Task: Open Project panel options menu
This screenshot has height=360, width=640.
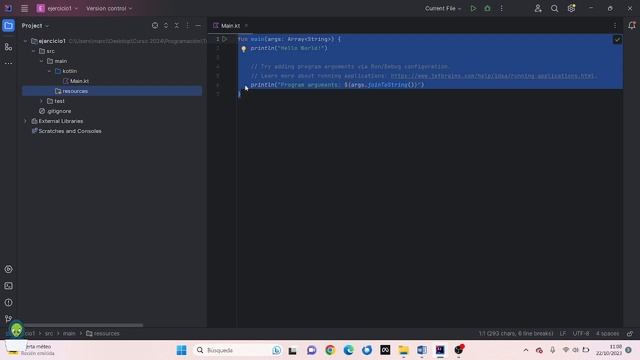Action: [x=187, y=25]
